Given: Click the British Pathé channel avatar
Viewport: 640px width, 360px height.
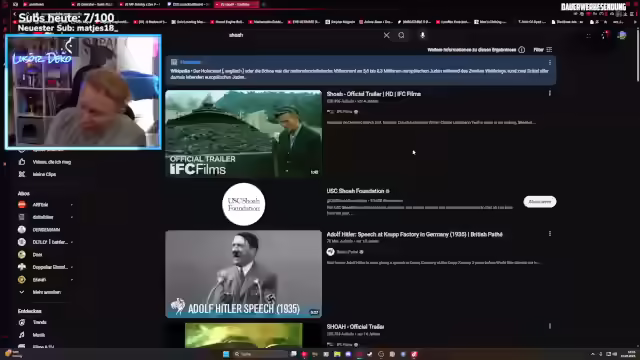Looking at the screenshot, I should 331,252.
